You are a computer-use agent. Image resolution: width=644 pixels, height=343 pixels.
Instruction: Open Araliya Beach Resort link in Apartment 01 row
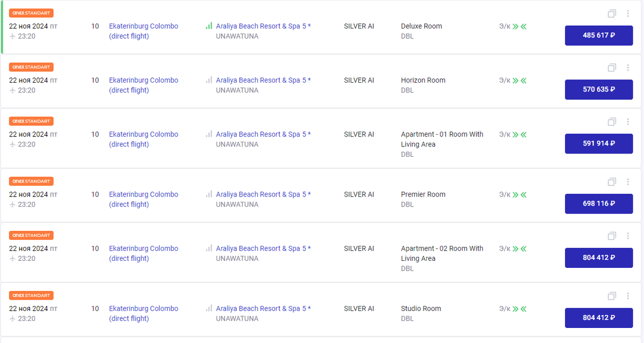[264, 134]
